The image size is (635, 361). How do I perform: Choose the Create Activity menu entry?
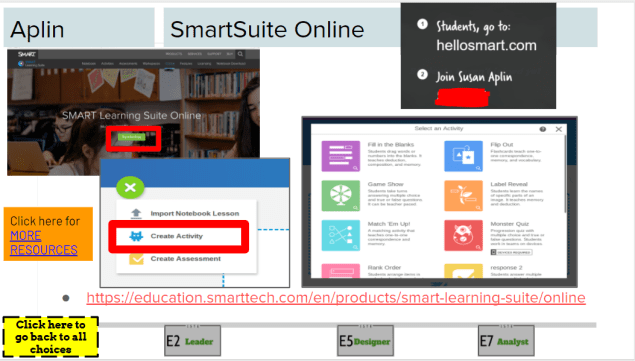(179, 236)
